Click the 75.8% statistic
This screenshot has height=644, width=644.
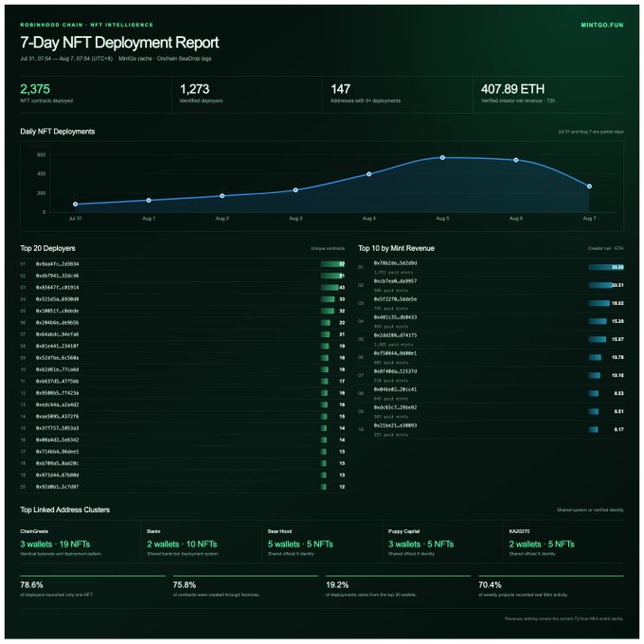tap(185, 585)
